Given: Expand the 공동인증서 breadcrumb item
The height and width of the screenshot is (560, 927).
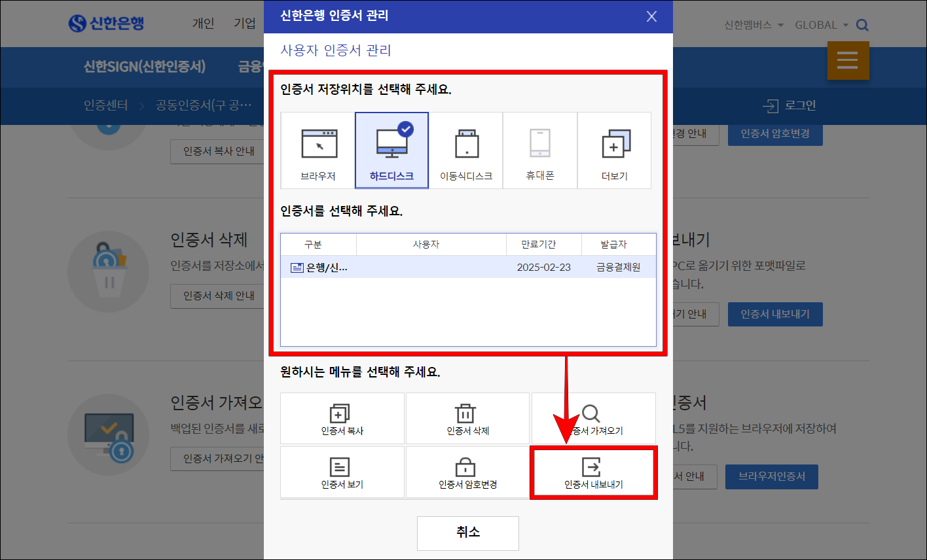Looking at the screenshot, I should (206, 105).
